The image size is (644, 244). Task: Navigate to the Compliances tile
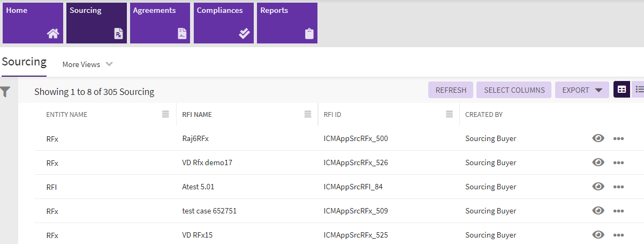pyautogui.click(x=223, y=23)
